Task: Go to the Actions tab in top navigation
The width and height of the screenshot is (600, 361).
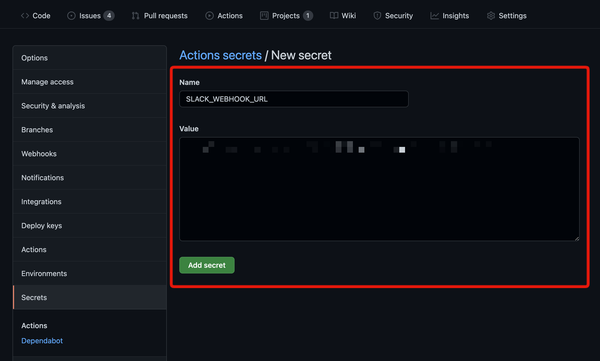Action: [x=224, y=16]
